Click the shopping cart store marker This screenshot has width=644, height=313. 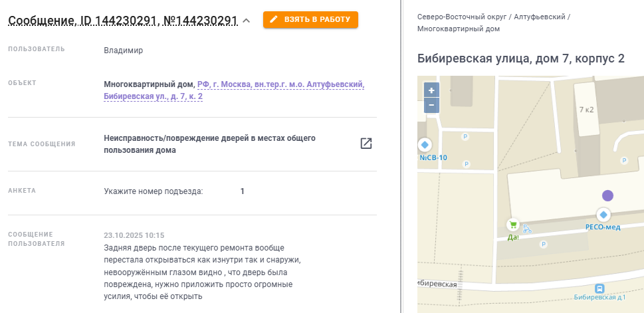click(x=512, y=225)
